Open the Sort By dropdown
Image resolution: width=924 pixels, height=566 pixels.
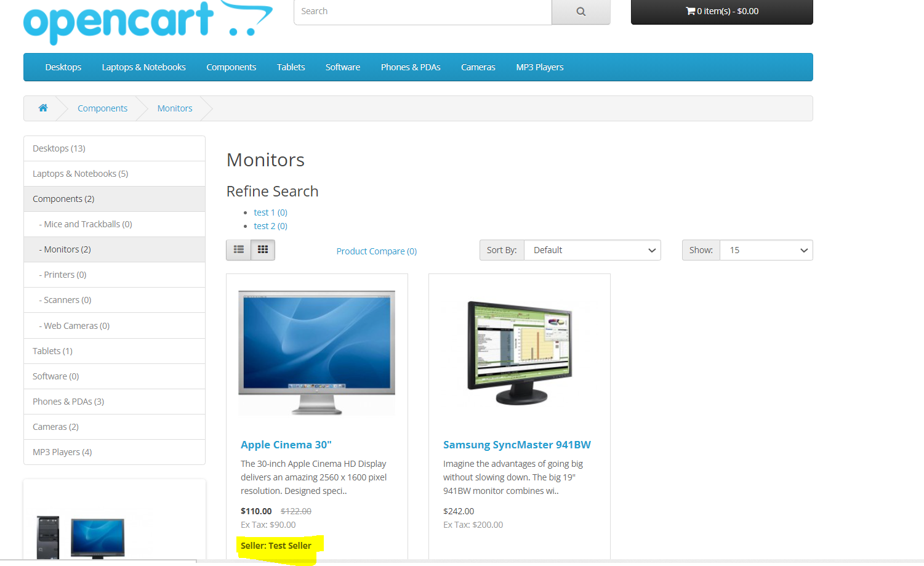pos(592,250)
